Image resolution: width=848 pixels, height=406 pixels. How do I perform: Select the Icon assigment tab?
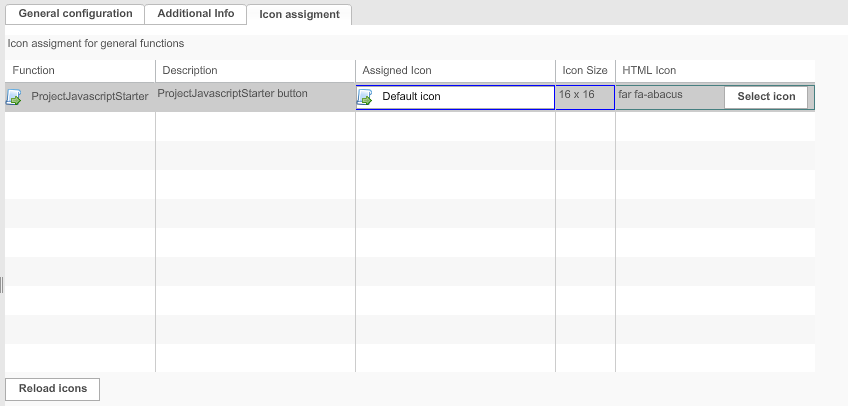point(299,14)
